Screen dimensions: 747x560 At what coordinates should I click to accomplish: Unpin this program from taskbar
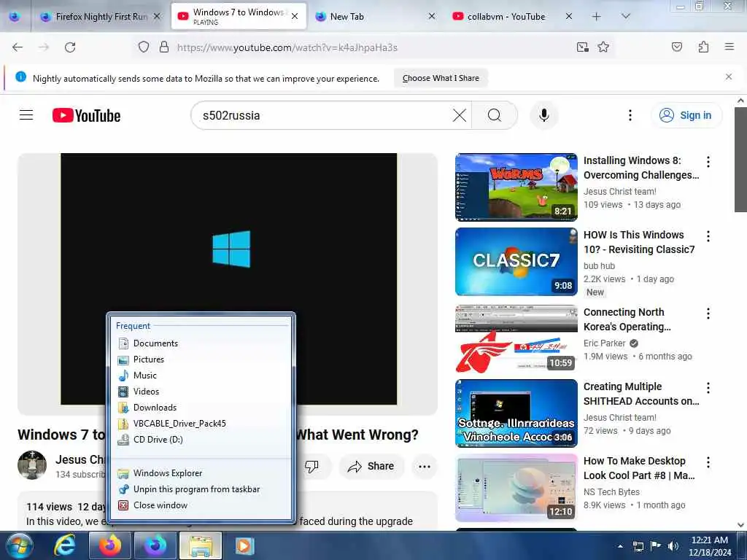201,489
